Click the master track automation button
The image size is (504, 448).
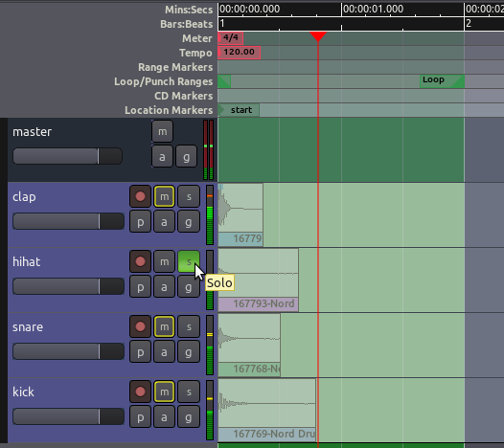pyautogui.click(x=162, y=157)
